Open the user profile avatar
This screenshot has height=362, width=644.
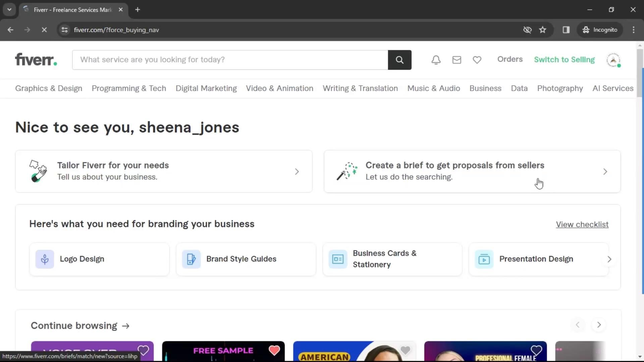(x=613, y=60)
